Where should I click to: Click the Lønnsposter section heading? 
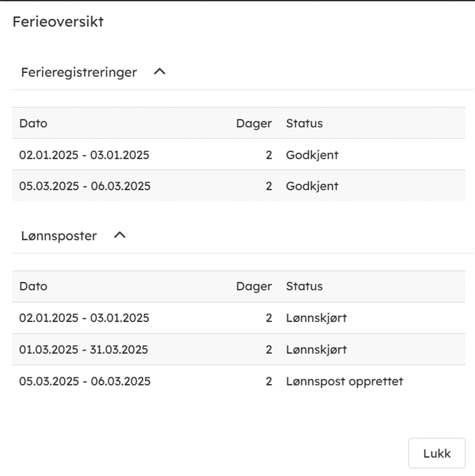(x=59, y=236)
